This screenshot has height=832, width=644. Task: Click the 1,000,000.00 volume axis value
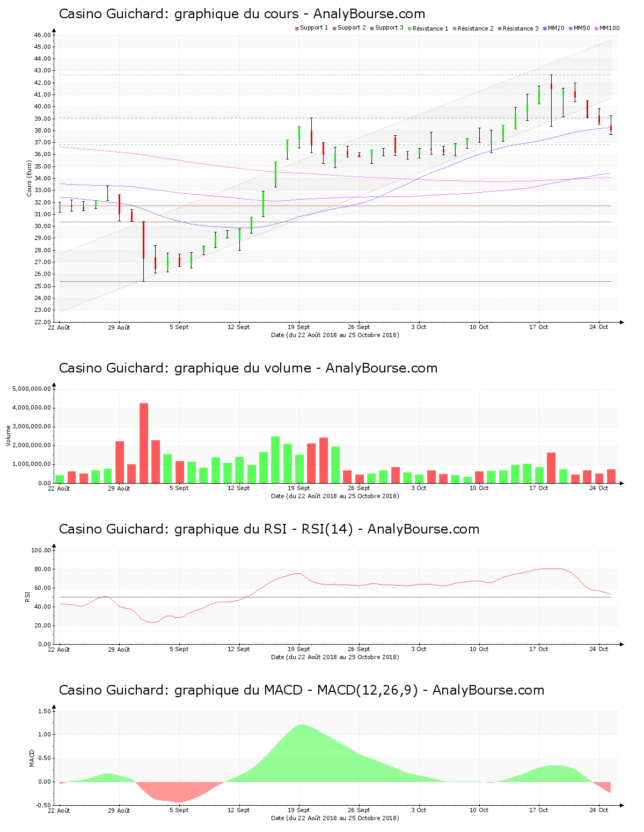32,464
